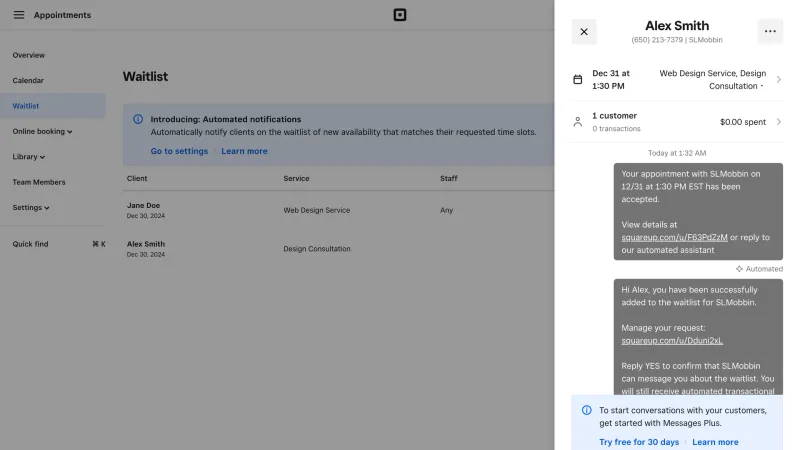Click the Today at 1:32 AM timestamp
Image resolution: width=800 pixels, height=450 pixels.
(677, 153)
